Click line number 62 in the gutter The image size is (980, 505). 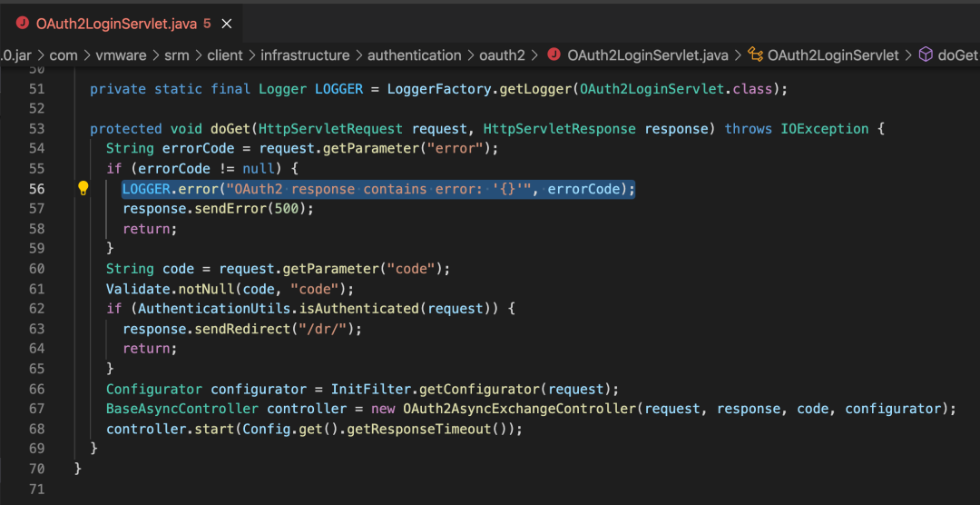tap(36, 308)
